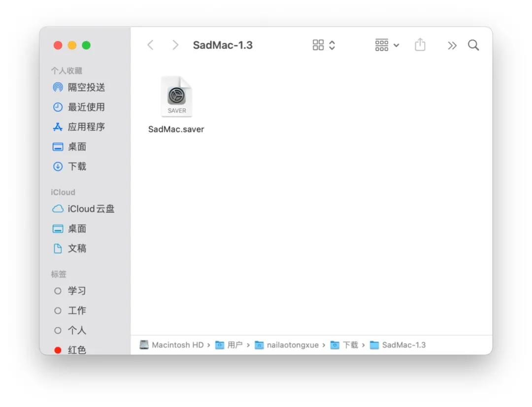Minimize window with yellow button
The width and height of the screenshot is (532, 407).
(x=72, y=45)
